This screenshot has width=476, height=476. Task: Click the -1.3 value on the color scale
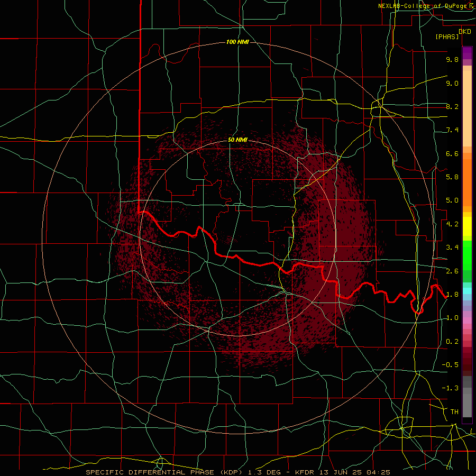[x=450, y=388]
